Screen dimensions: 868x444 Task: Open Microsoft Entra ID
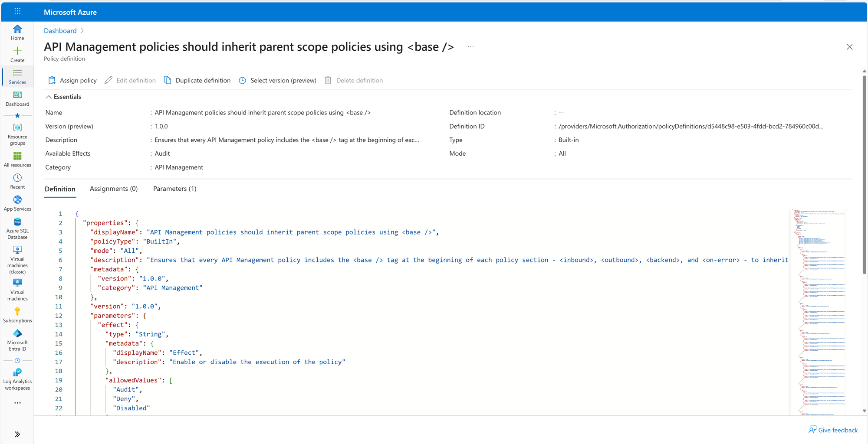coord(17,340)
